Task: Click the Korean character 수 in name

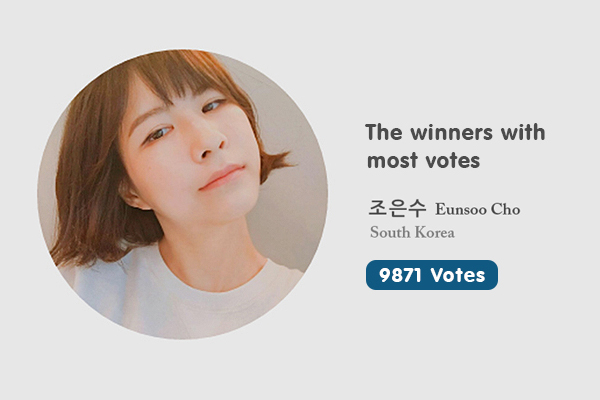Action: point(417,208)
